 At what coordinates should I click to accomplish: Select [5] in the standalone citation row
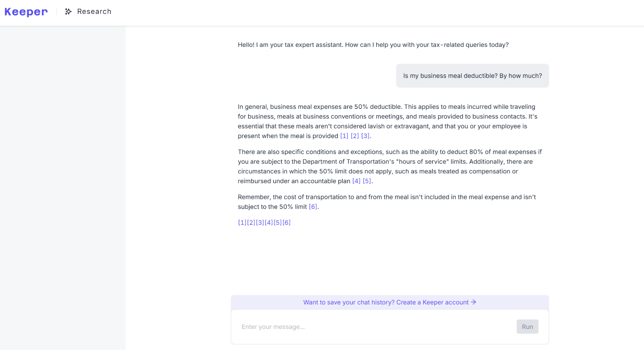277,223
